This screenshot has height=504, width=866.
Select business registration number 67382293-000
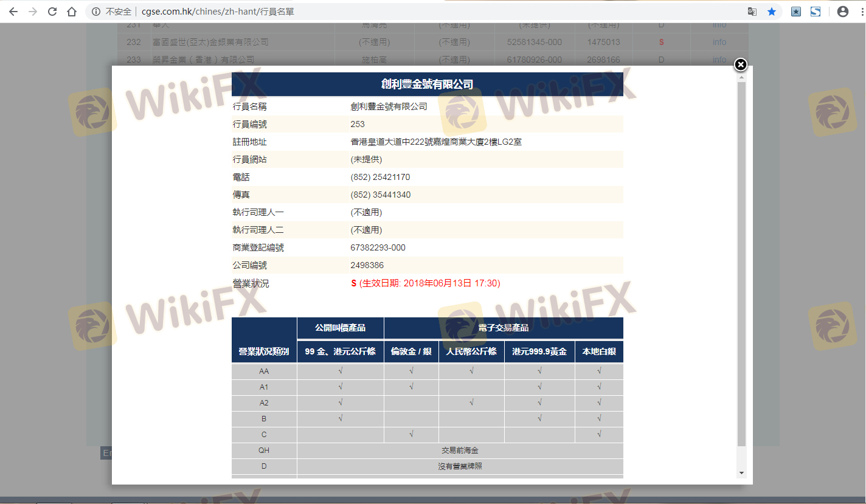[378, 247]
